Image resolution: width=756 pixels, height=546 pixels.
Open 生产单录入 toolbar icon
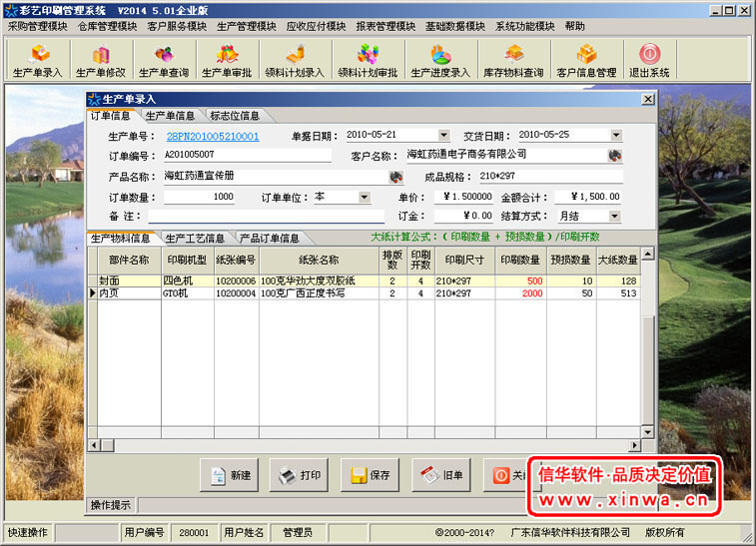coord(38,60)
